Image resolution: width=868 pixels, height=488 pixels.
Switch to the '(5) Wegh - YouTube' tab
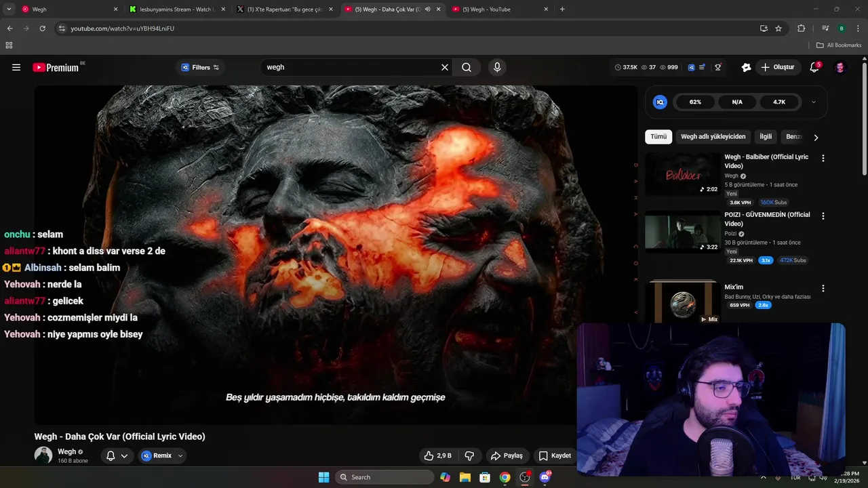click(500, 9)
